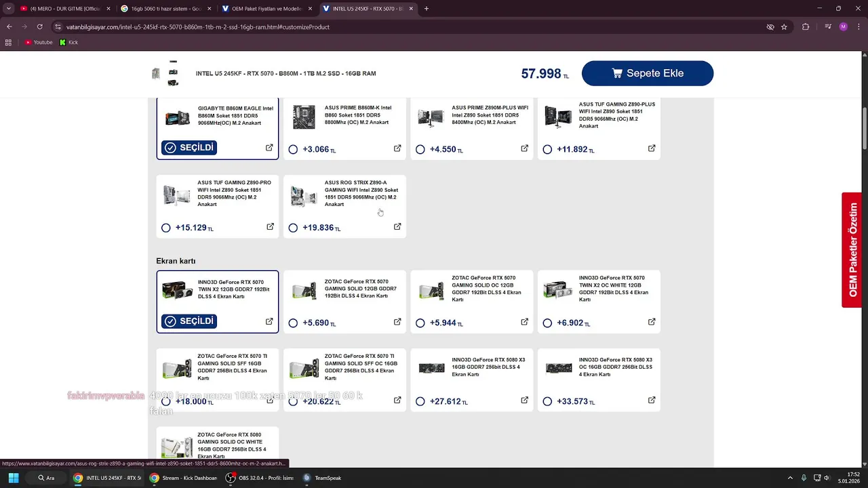Select ASUS PRIME B860M-K motherboard +3.066 TL

pyautogui.click(x=293, y=149)
